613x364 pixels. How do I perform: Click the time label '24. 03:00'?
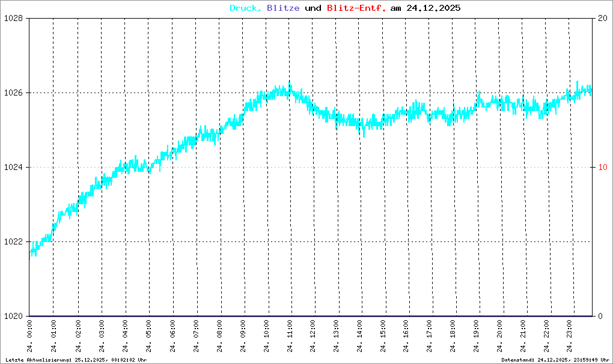[101, 336]
